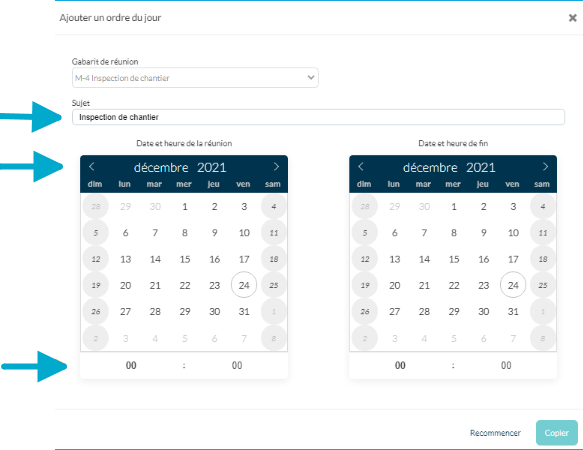Pick December 8 in end date calendar
Screen dimensions: 583x450
[454, 233]
